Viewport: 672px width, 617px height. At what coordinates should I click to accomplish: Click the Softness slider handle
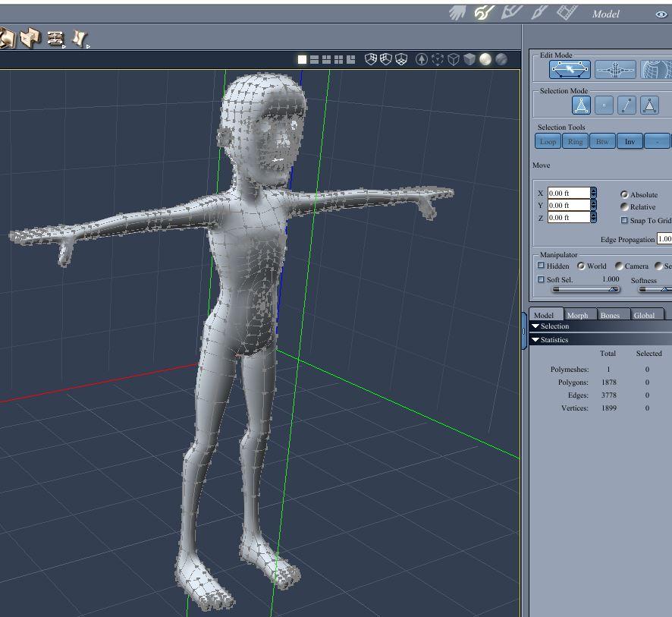point(664,289)
